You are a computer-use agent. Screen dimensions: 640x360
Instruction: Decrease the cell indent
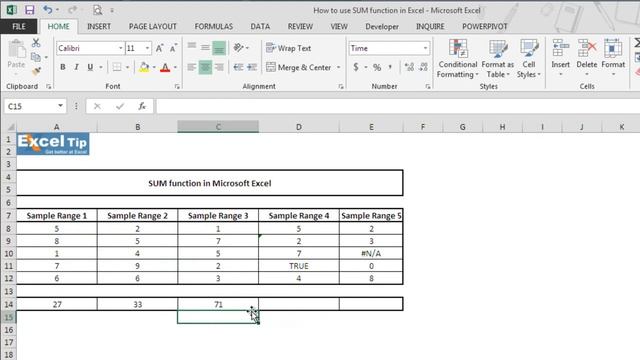[238, 67]
